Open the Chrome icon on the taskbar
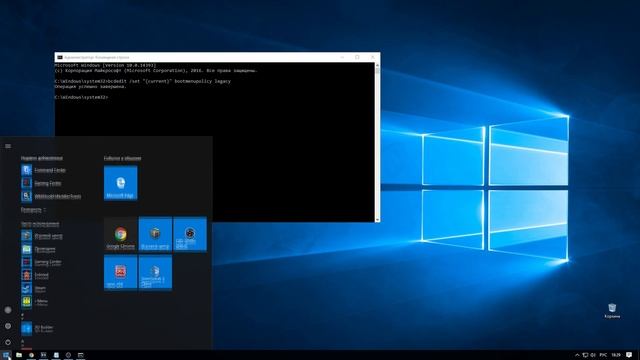Screen dimensions: 640x360 coord(31,355)
